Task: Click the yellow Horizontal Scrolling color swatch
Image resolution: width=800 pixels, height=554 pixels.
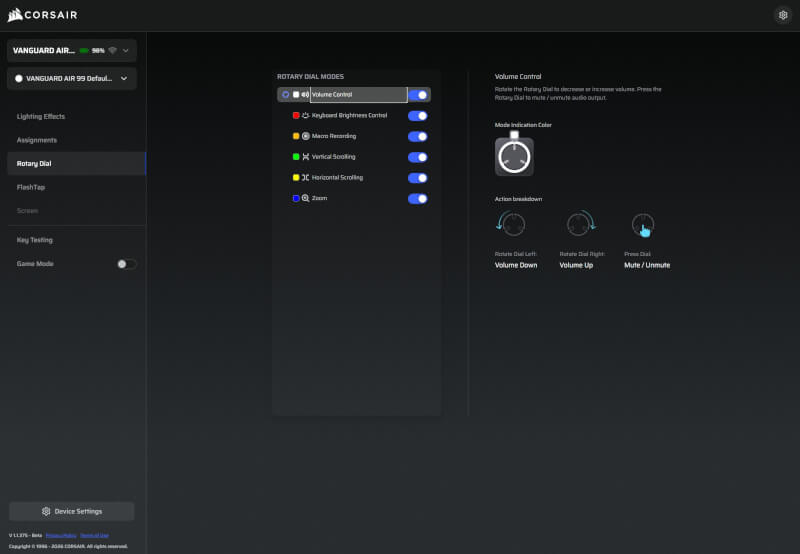Action: (x=296, y=178)
